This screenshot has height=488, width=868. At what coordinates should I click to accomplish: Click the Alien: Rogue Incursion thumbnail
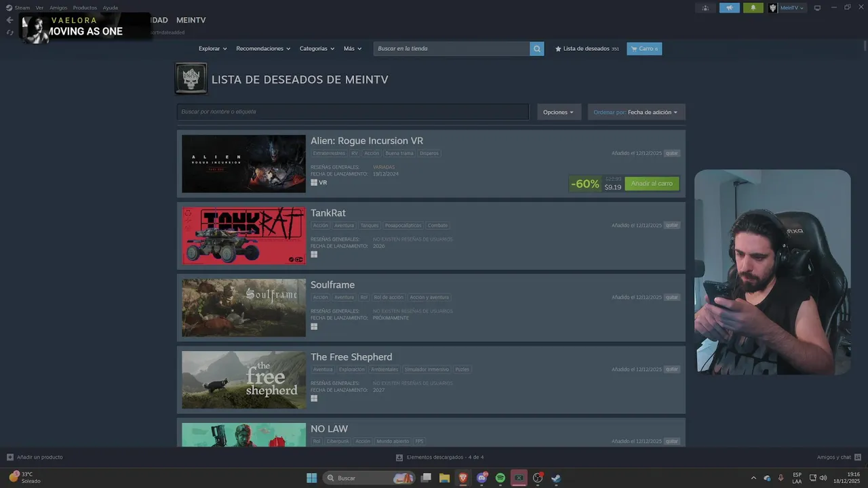click(243, 164)
